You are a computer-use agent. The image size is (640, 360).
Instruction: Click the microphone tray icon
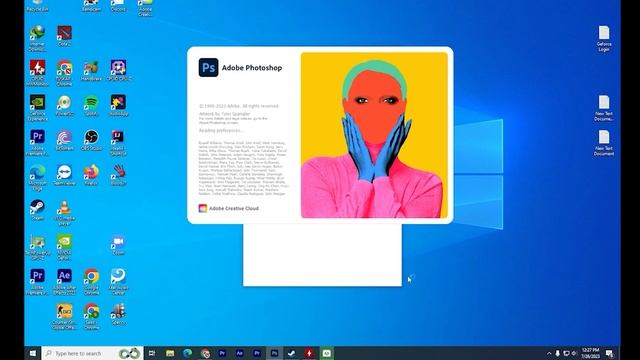[558, 353]
